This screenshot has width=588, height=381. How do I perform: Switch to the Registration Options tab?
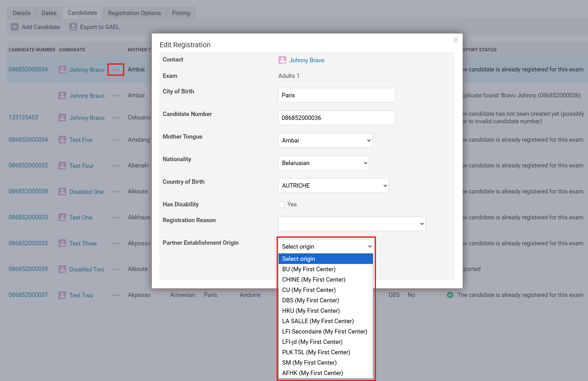click(x=134, y=13)
